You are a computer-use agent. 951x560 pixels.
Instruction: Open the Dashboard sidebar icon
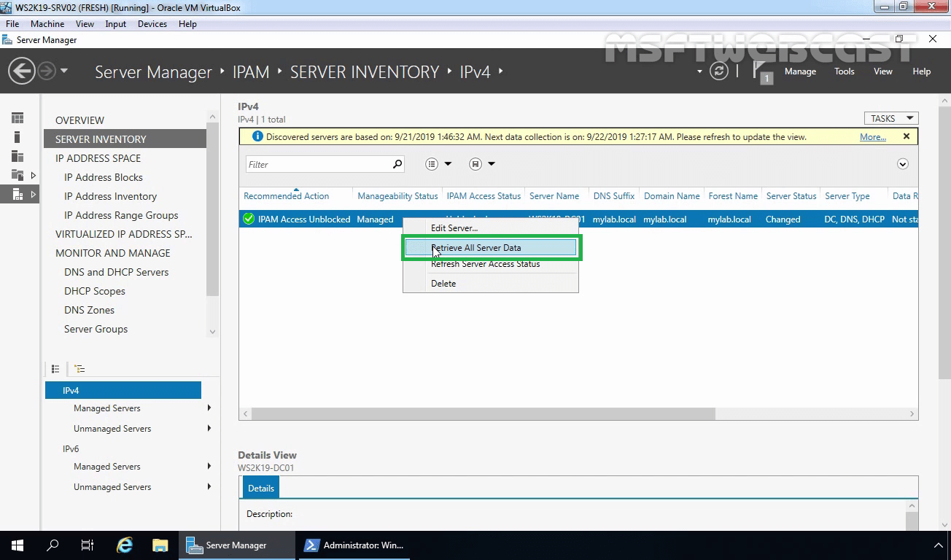(x=18, y=118)
